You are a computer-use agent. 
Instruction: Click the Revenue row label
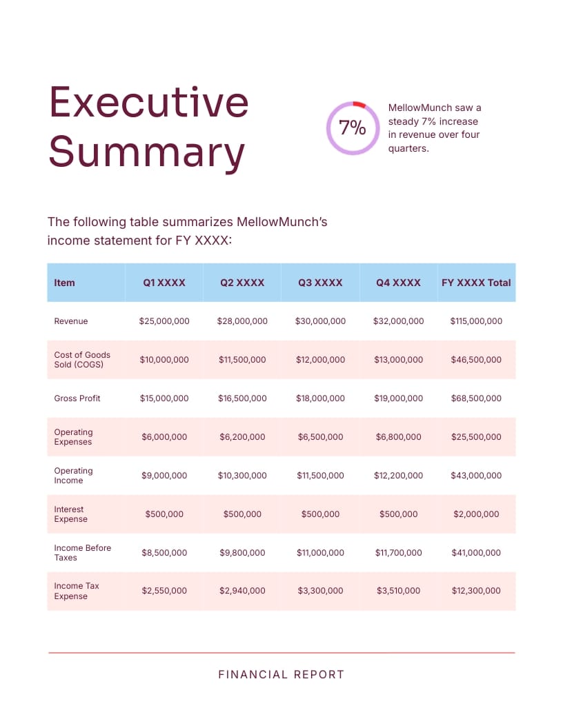(x=71, y=321)
